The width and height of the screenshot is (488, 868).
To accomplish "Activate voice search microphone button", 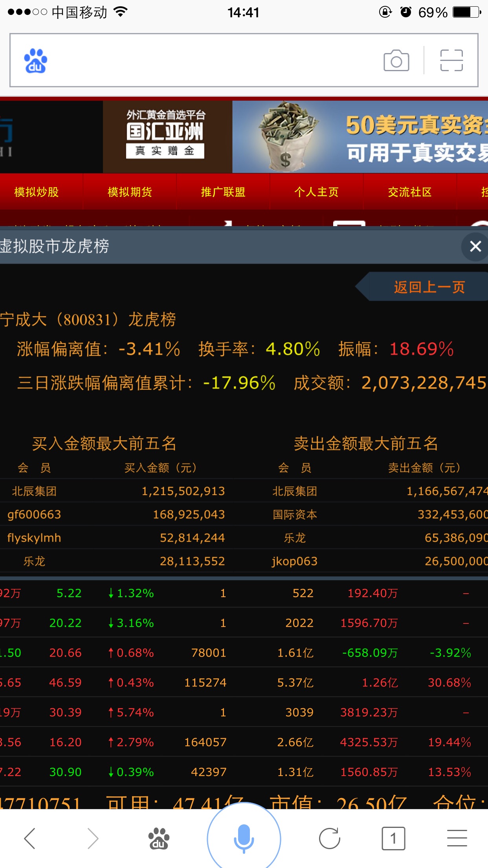I will coord(244,838).
